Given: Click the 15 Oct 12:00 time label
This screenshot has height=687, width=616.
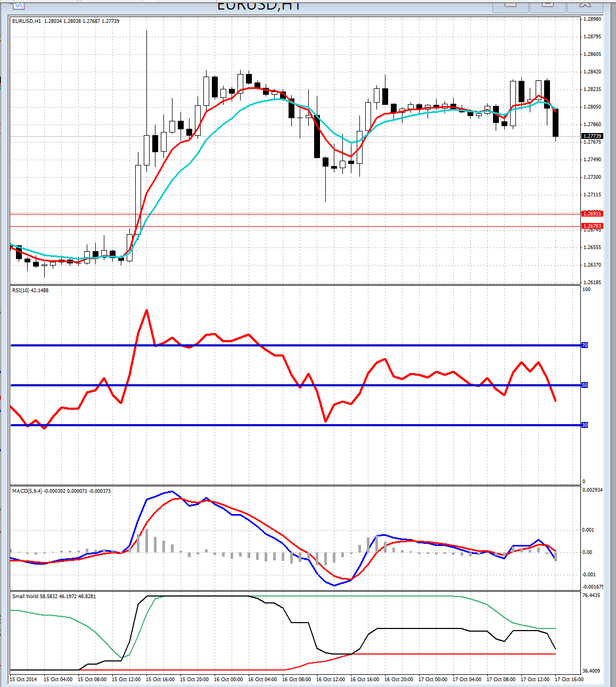Looking at the screenshot, I should click(x=126, y=680).
